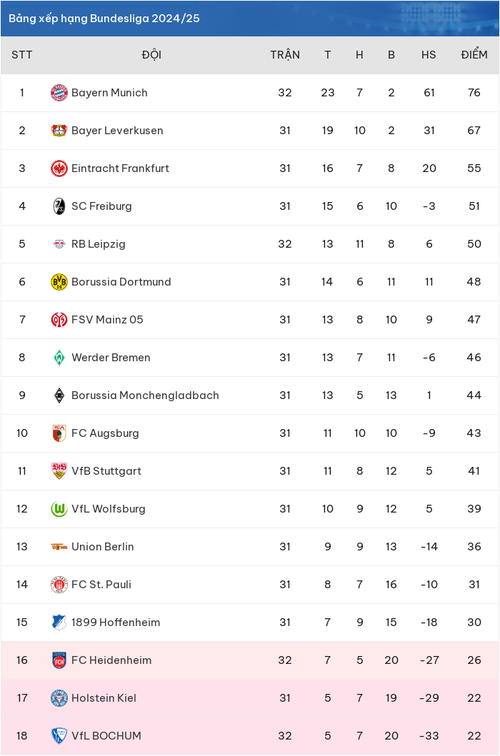The height and width of the screenshot is (756, 500).
Task: Click the VfL Wolfsburg green W logo
Action: tap(59, 509)
